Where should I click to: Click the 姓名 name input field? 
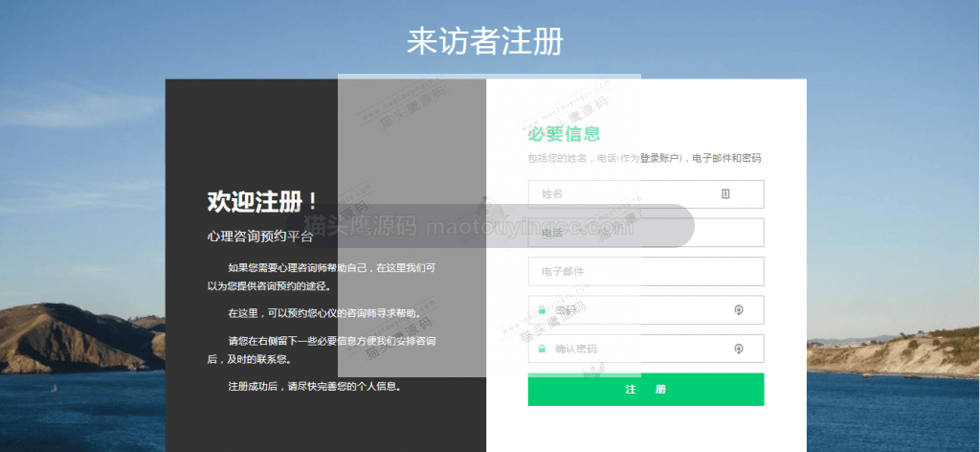pos(646,193)
